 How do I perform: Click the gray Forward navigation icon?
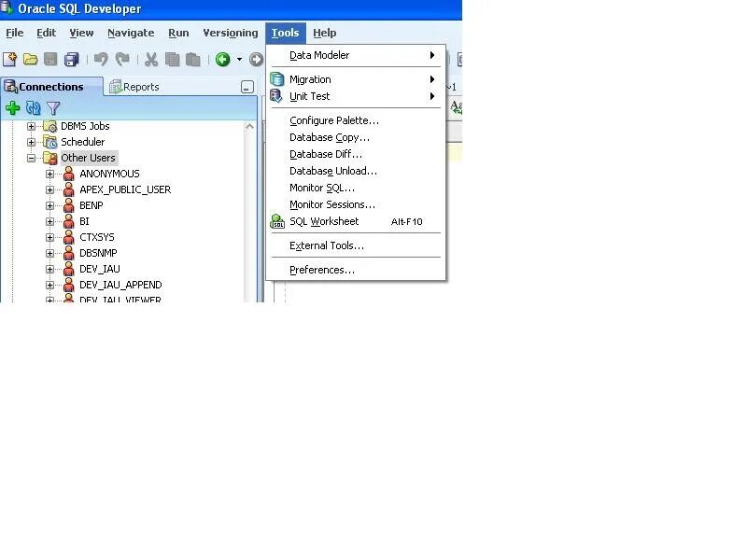tap(256, 60)
